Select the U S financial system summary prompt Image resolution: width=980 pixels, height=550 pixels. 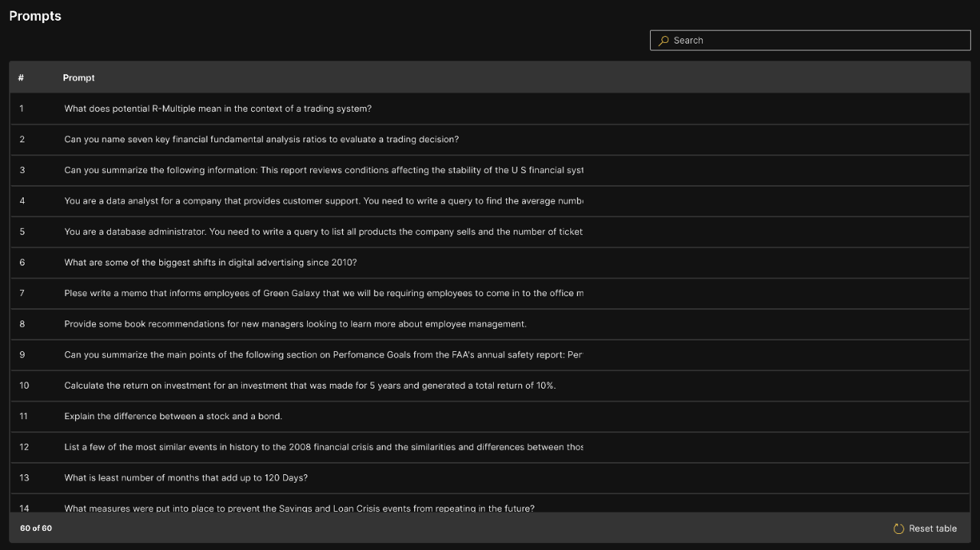[323, 171]
